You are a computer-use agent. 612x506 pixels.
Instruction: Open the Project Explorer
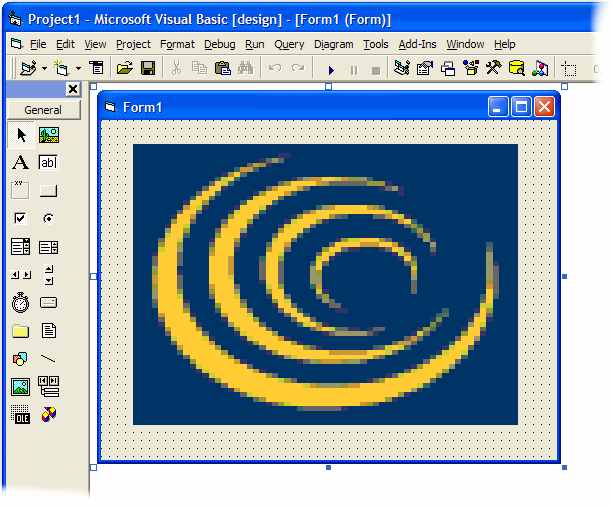(402, 68)
